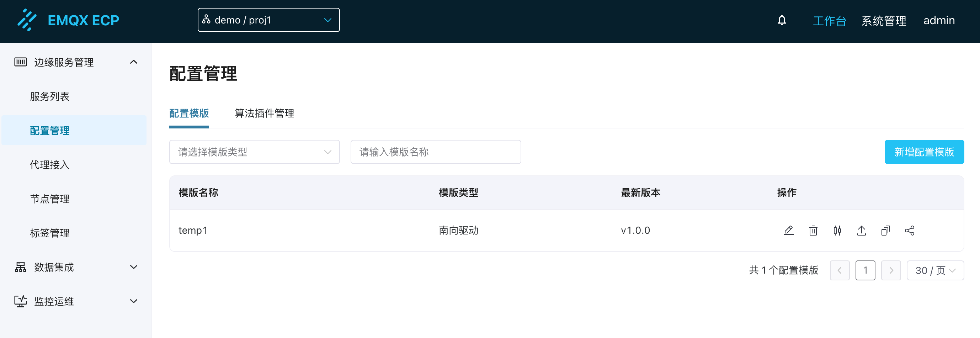Go to 系统管理 in the top navigation
This screenshot has height=338, width=980.
[884, 21]
